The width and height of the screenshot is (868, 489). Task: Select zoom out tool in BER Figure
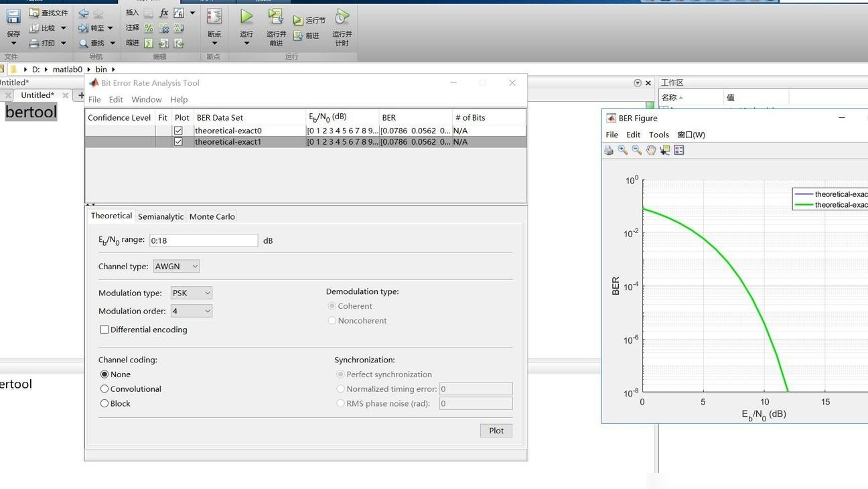pos(637,150)
